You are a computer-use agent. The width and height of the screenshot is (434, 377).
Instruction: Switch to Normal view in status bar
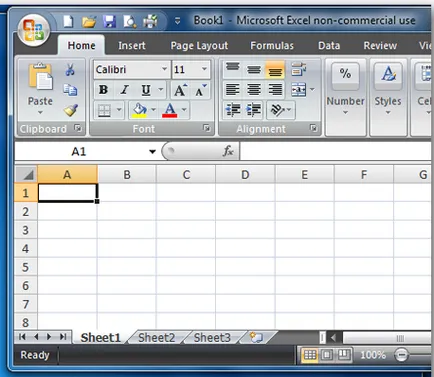[x=310, y=355]
